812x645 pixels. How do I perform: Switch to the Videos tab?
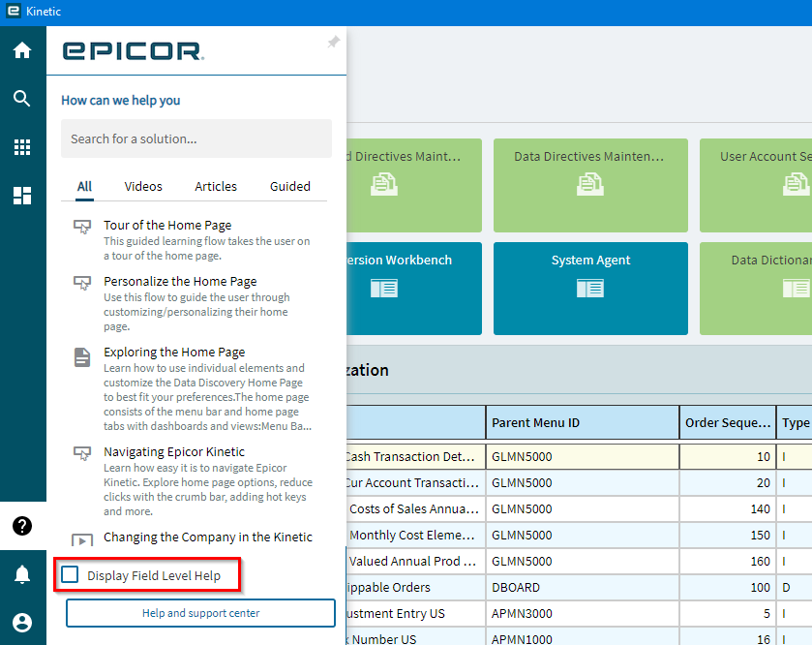[143, 187]
